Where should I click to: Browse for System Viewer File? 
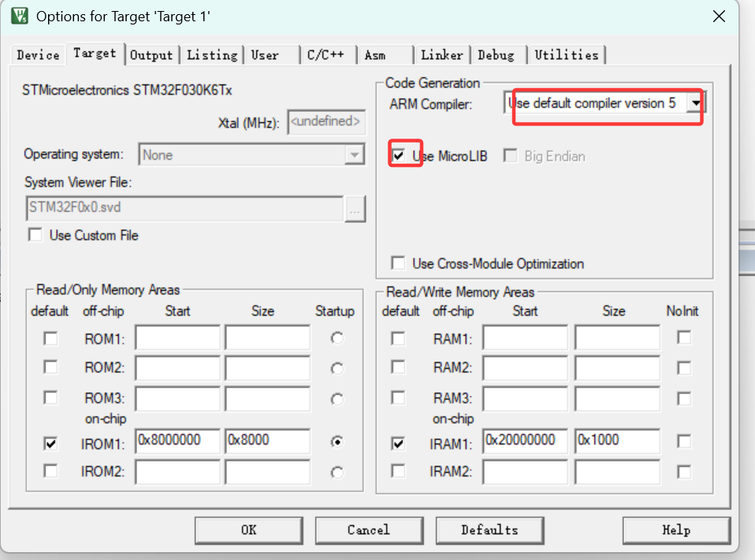tap(355, 208)
